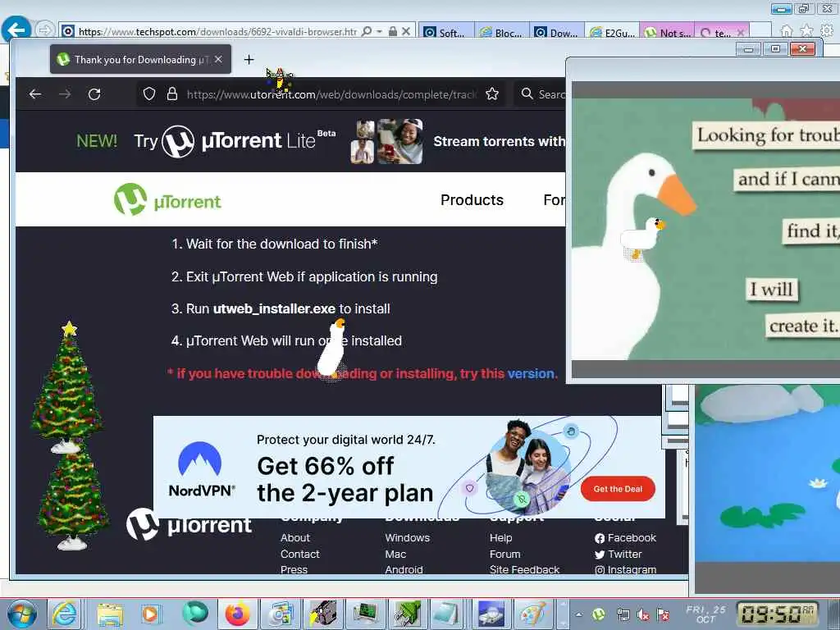Click padlock site security icon in Firefox
This screenshot has height=630, width=840.
(x=172, y=94)
